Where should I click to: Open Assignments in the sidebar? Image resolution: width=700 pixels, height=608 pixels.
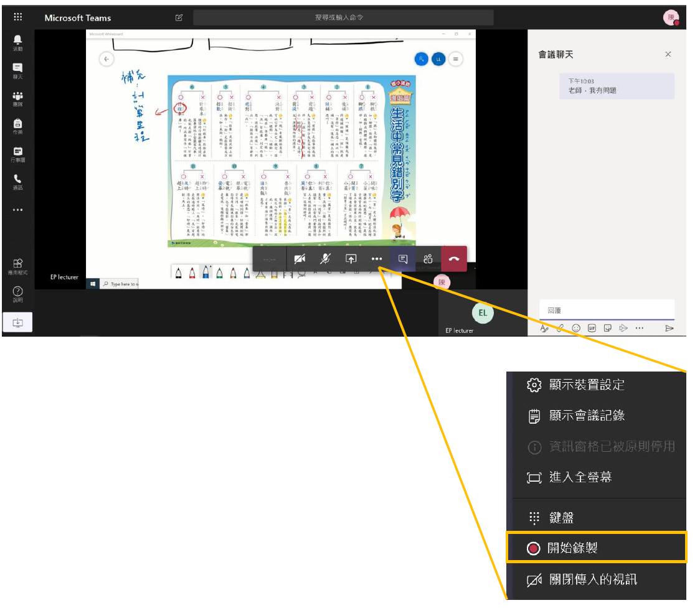(x=18, y=126)
